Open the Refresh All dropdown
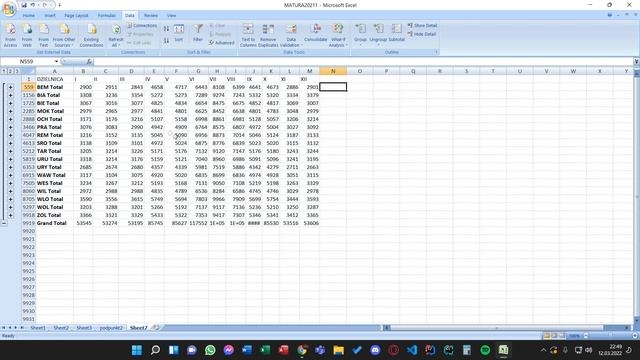Viewport: 640px width, 360px height. point(116,42)
